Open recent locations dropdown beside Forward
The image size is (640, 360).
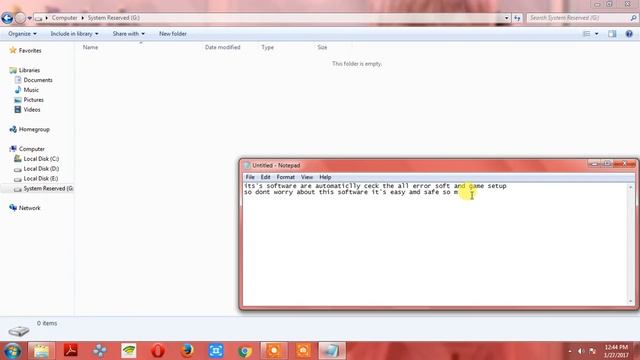tap(29, 18)
